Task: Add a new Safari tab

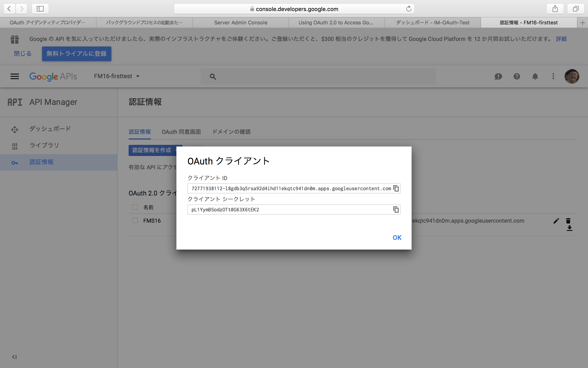Action: coord(582,23)
